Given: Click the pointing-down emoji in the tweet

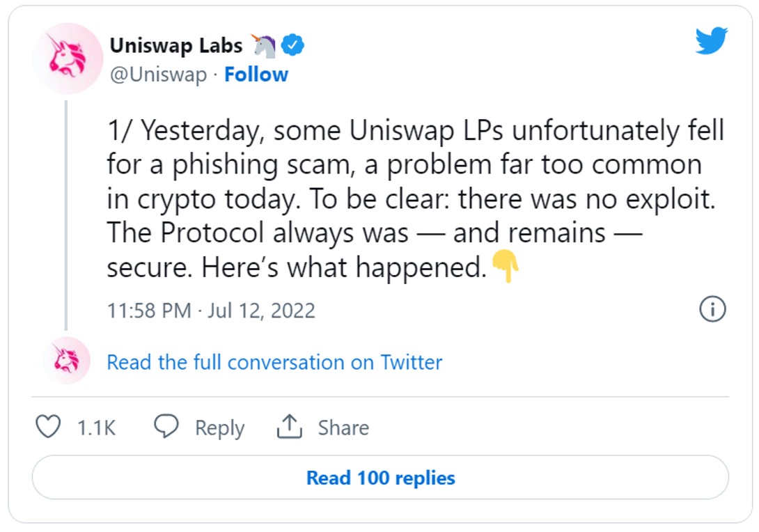Looking at the screenshot, I should click(x=505, y=266).
